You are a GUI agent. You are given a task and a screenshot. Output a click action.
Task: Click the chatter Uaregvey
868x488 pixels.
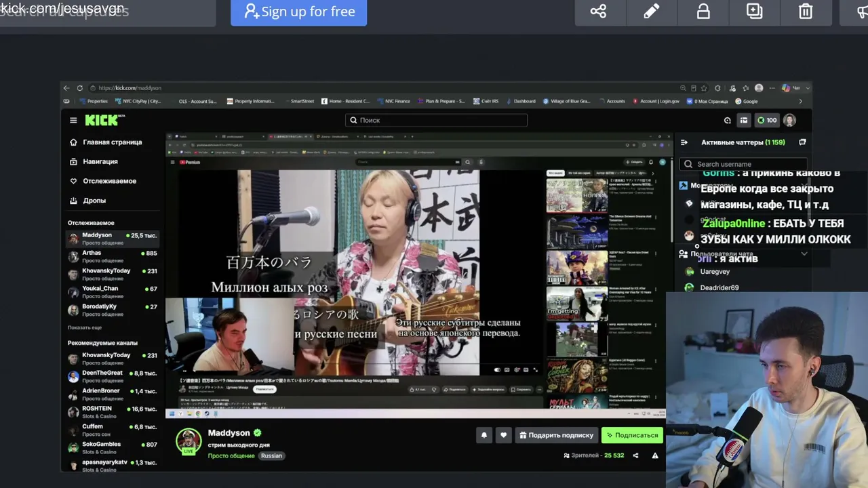(x=715, y=271)
